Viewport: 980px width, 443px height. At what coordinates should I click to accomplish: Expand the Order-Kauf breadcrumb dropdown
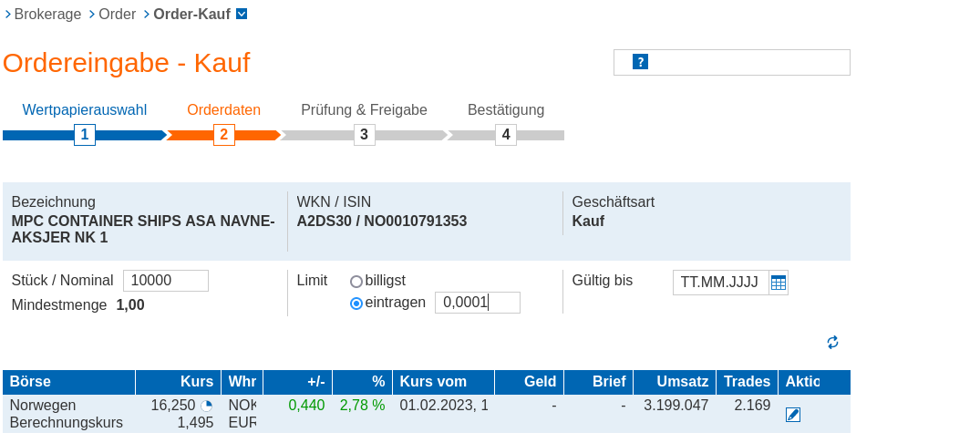tap(242, 15)
